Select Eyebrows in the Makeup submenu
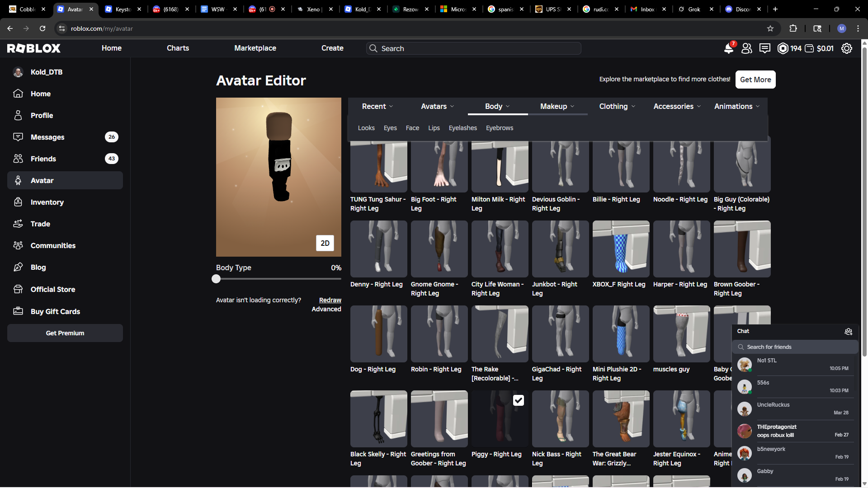The width and height of the screenshot is (868, 488). coord(500,128)
